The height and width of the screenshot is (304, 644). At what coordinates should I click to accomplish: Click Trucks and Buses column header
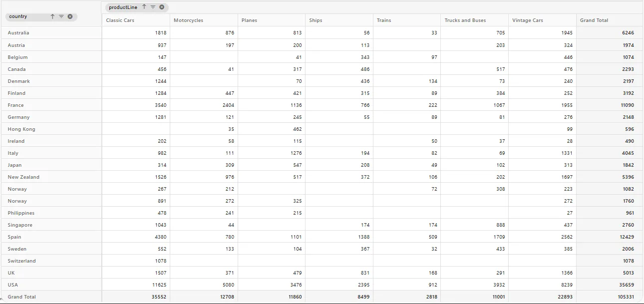tap(465, 20)
